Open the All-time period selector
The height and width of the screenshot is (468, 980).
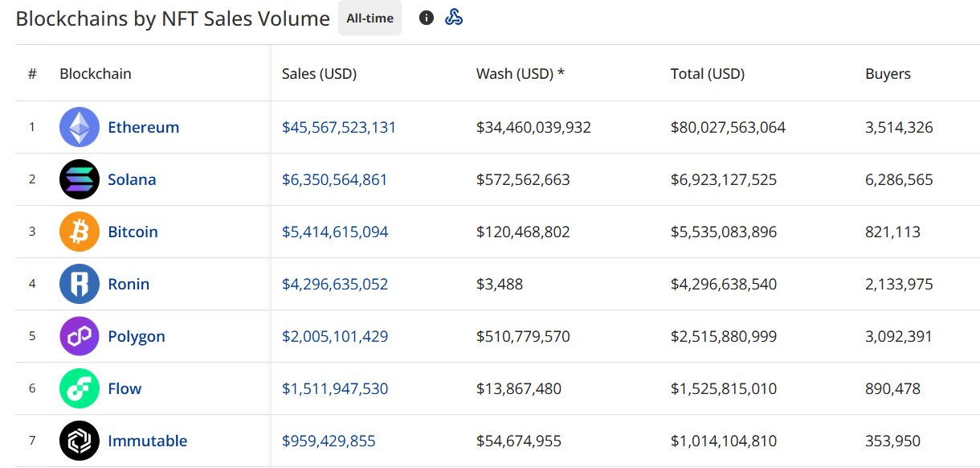(370, 18)
